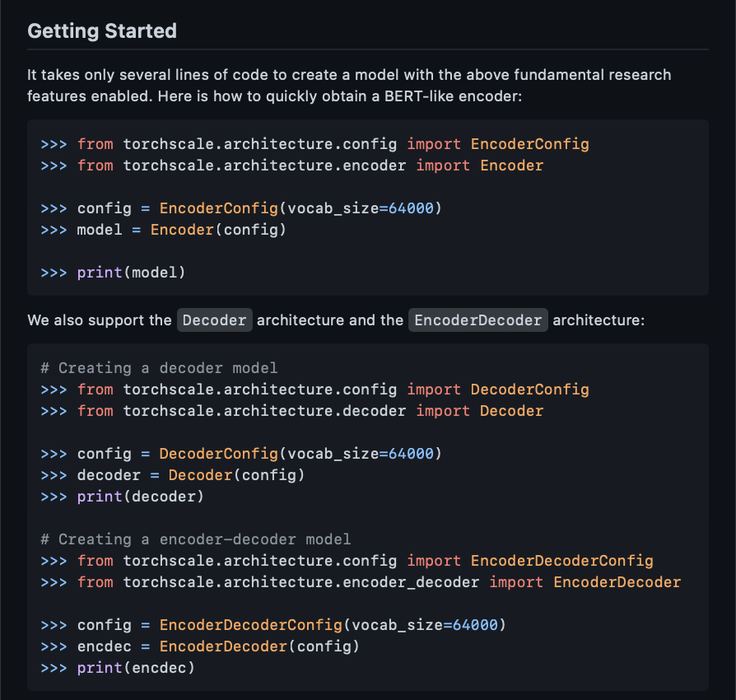Click the '# Creating a decoder model' comment
Viewport: 736px width, 700px height.
[159, 367]
